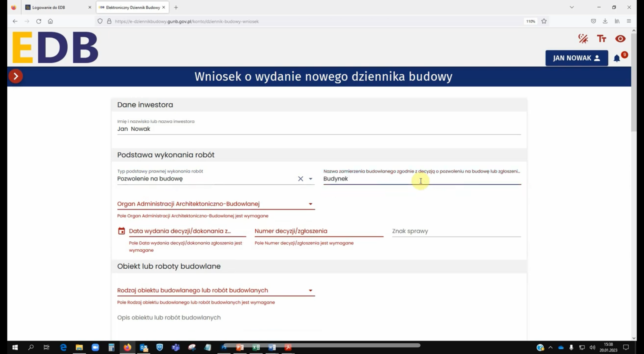The image size is (644, 354).
Task: Launch Photoshop from the taskbar
Action: coord(224,347)
